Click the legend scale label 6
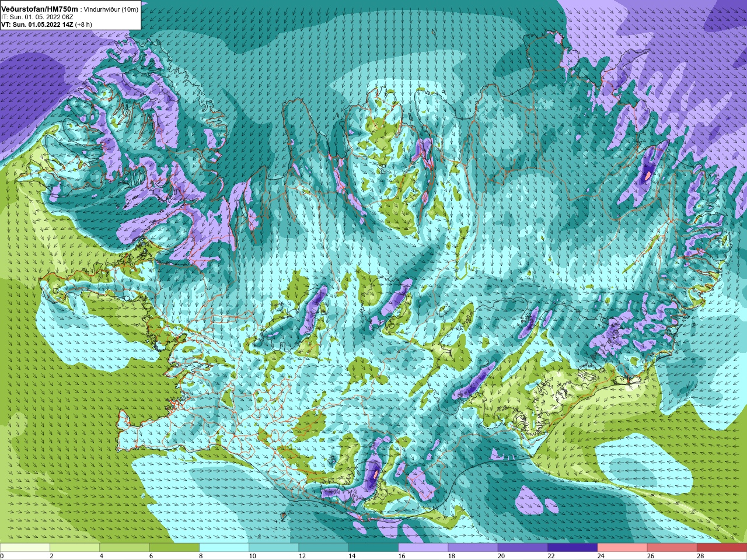 [151, 556]
